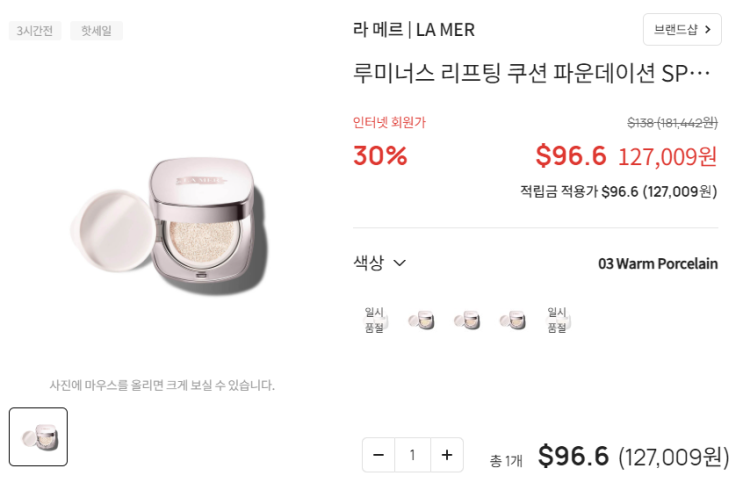Select first sold-out color swatch (일시품절)
743x490 pixels.
point(374,320)
